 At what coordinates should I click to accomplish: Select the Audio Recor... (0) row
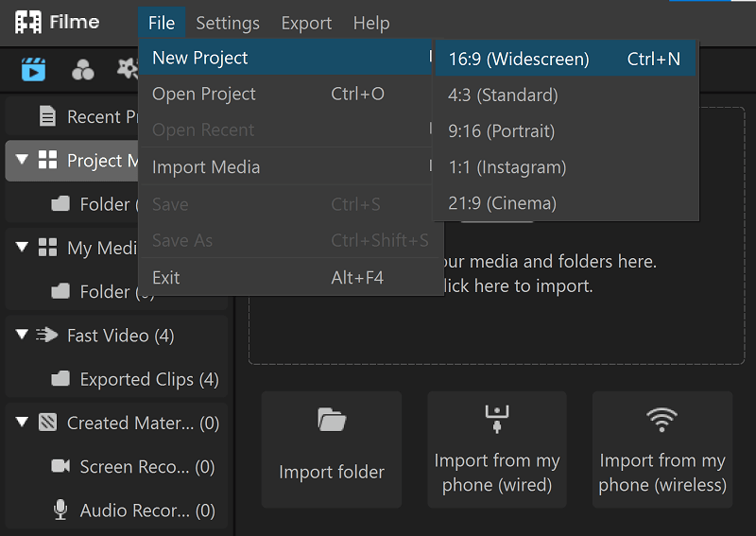pos(116,510)
